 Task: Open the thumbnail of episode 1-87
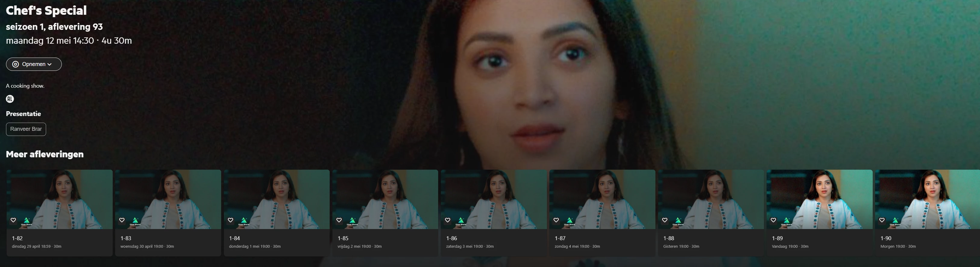pyautogui.click(x=603, y=199)
